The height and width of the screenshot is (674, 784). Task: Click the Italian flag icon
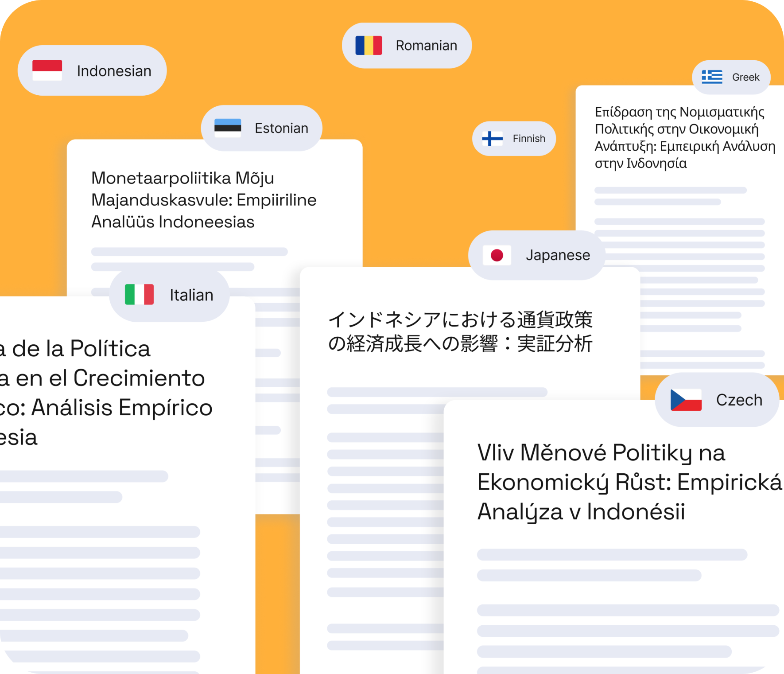click(139, 295)
